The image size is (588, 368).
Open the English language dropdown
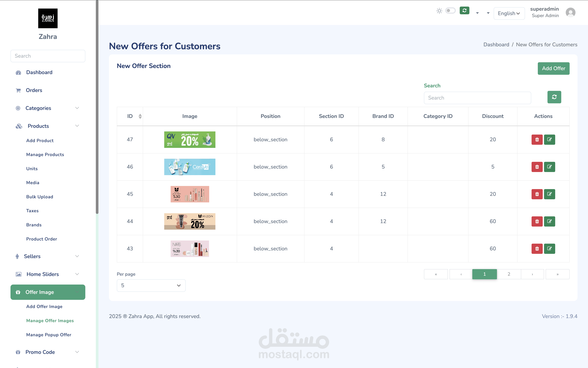[509, 13]
